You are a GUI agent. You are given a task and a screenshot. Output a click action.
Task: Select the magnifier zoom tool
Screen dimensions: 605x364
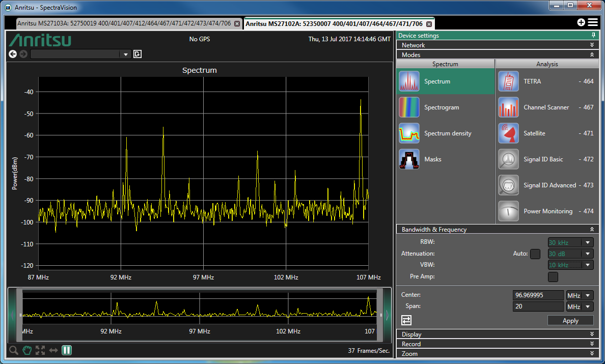(x=14, y=350)
